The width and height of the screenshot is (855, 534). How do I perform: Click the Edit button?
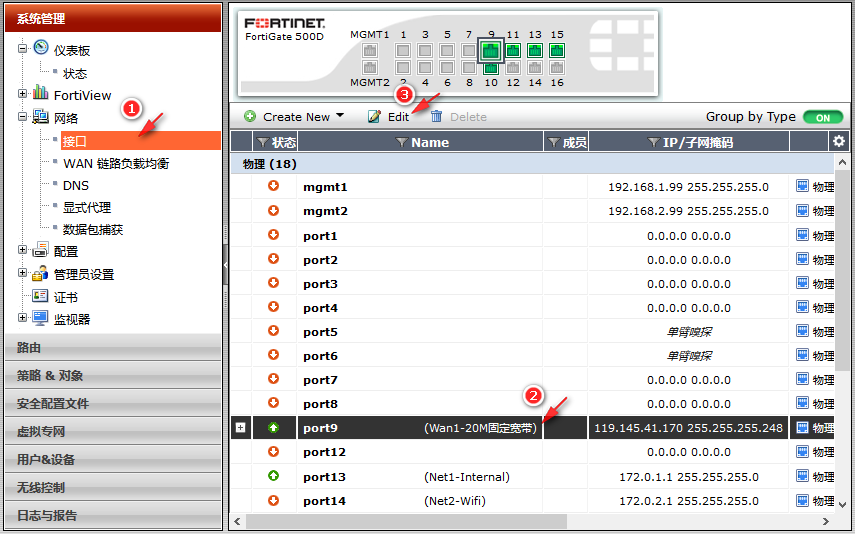(389, 117)
